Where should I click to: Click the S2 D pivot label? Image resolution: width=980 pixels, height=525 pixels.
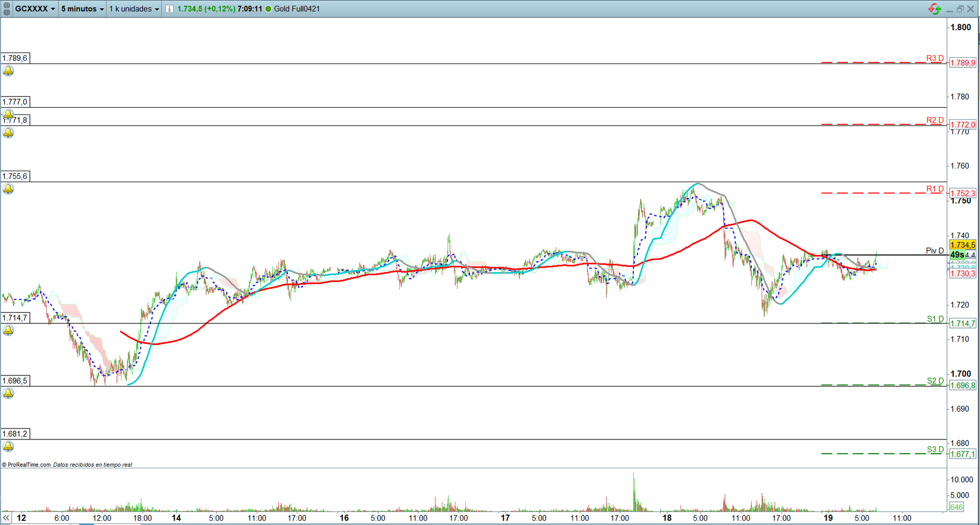tap(935, 381)
